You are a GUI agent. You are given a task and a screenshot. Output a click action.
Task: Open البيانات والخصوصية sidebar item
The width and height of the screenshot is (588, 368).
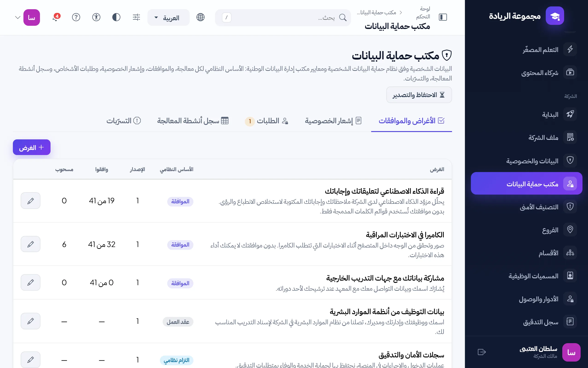[x=526, y=161]
